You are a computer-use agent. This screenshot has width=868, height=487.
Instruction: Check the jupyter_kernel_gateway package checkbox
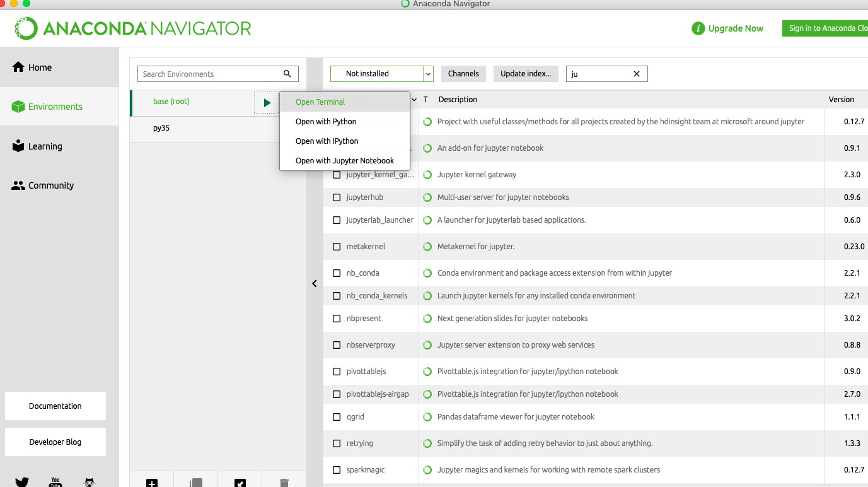click(337, 175)
